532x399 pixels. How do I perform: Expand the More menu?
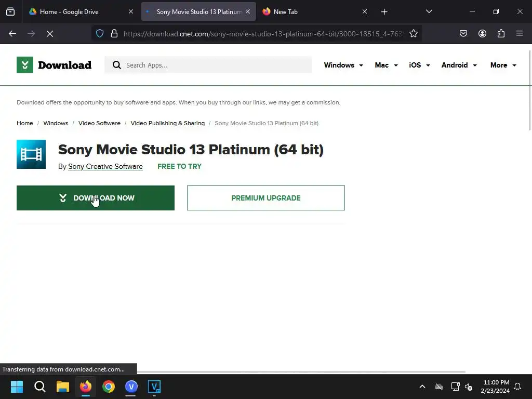tap(503, 65)
